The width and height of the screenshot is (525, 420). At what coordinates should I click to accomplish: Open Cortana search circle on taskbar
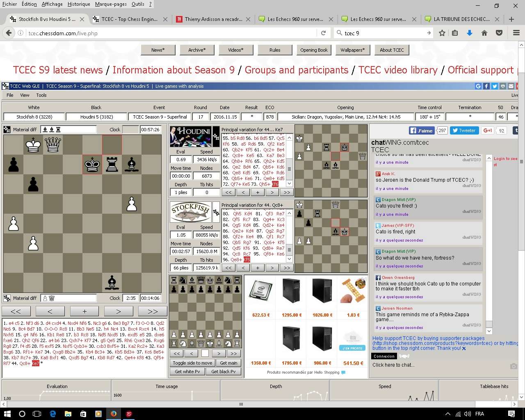22,414
